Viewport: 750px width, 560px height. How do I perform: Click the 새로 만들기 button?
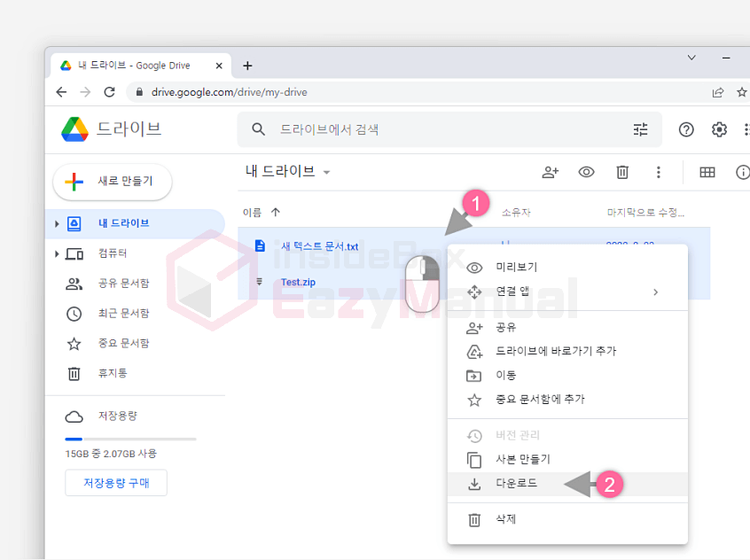[x=113, y=182]
